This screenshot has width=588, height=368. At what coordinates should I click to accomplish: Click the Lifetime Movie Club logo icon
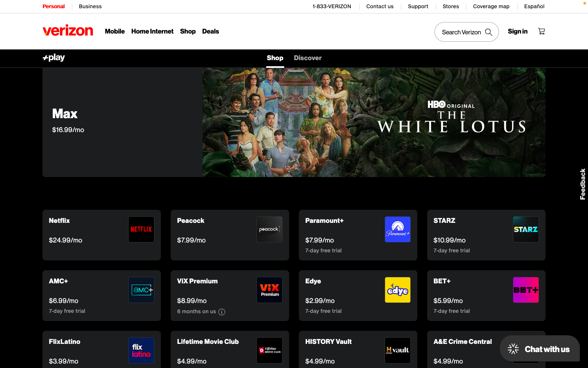click(269, 350)
